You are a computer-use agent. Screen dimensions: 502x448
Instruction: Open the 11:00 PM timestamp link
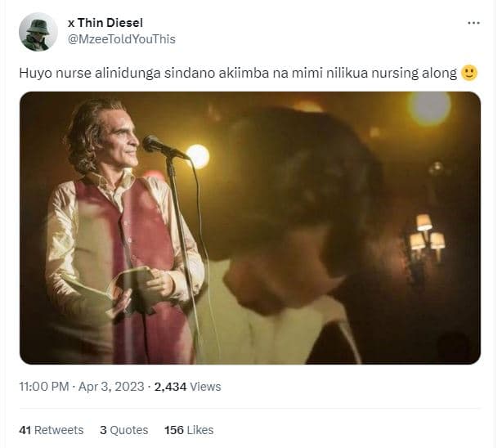pyautogui.click(x=43, y=386)
